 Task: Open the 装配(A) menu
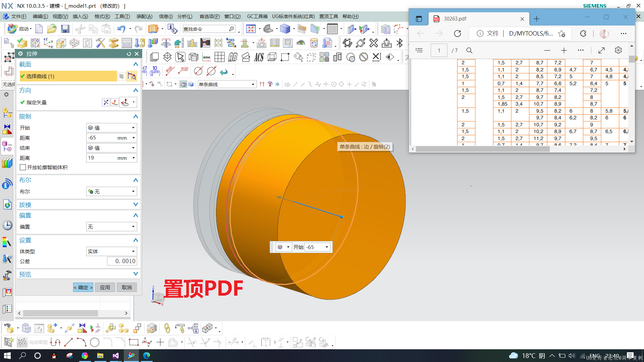click(x=144, y=16)
